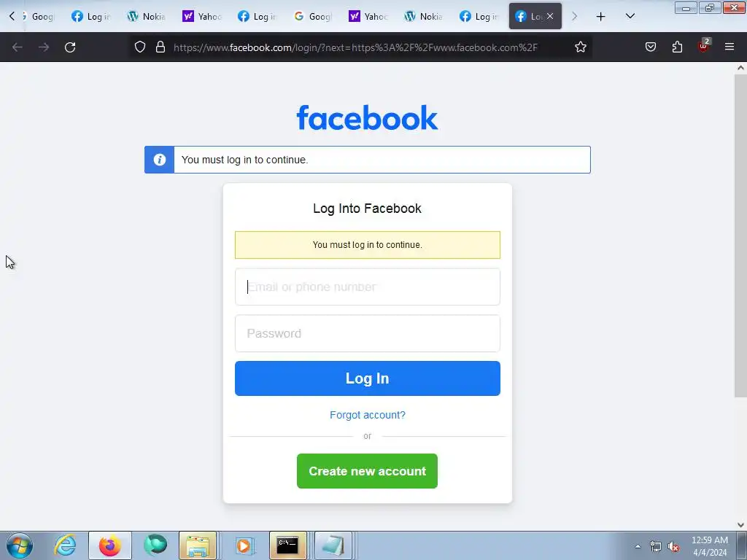Open the Windows Start orb

coord(20,545)
